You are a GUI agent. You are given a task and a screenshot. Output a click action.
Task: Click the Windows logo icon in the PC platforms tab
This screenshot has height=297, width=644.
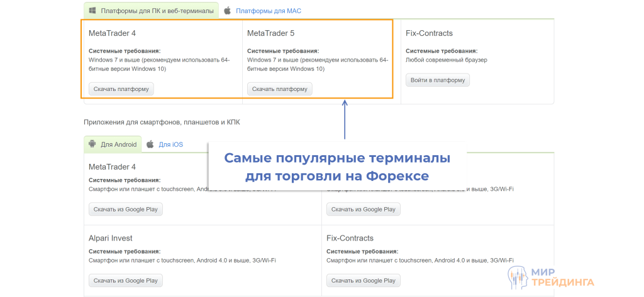[x=92, y=11]
